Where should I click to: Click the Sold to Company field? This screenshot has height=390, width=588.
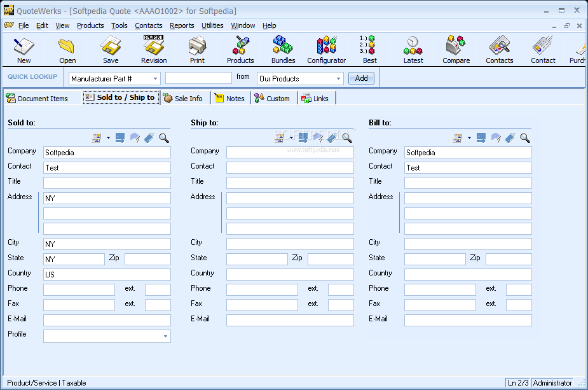[x=107, y=153]
